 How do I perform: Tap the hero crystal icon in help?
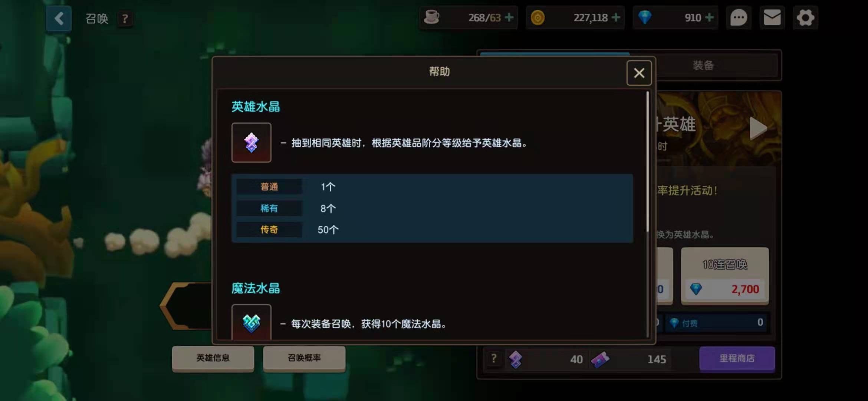point(251,143)
